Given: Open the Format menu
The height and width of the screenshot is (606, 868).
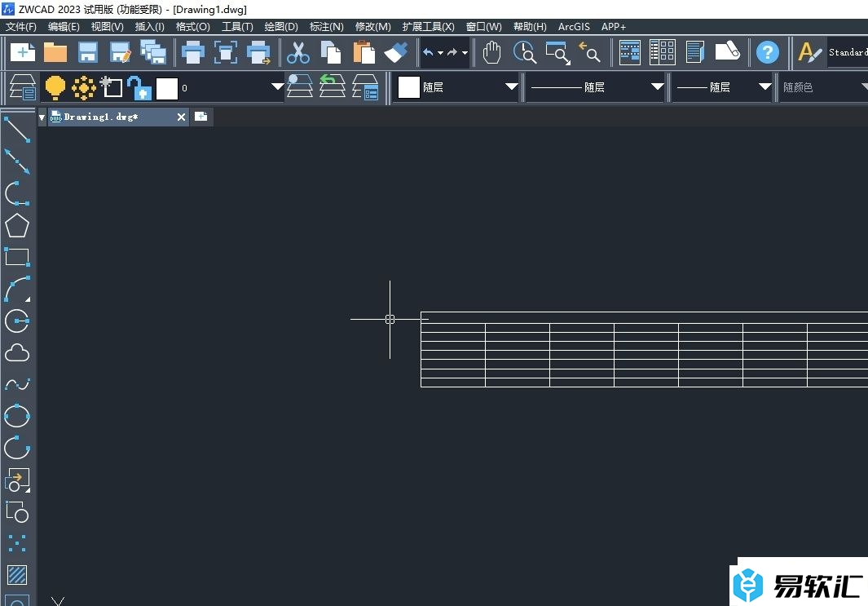Looking at the screenshot, I should 192,27.
